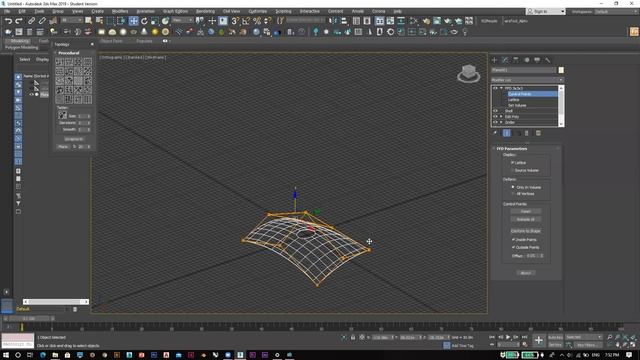Viewport: 640px width, 360px height.
Task: Toggle the Lattice display checkbox
Action: pos(513,162)
